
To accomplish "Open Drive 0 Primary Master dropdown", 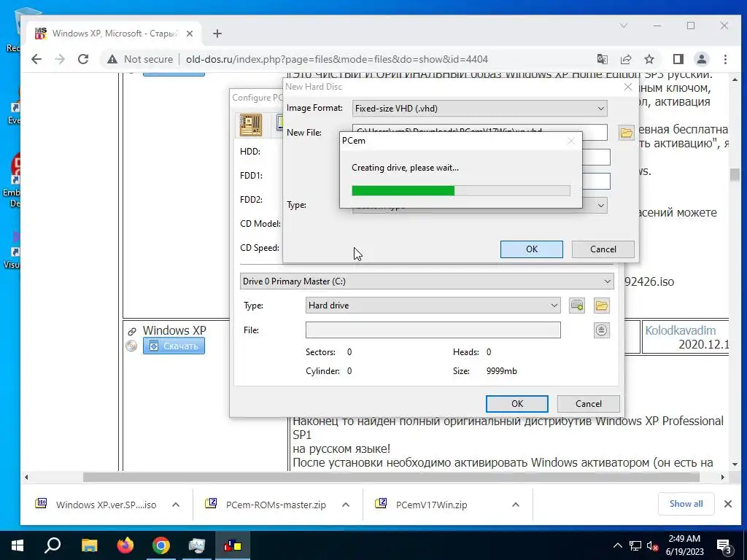I will tap(427, 281).
